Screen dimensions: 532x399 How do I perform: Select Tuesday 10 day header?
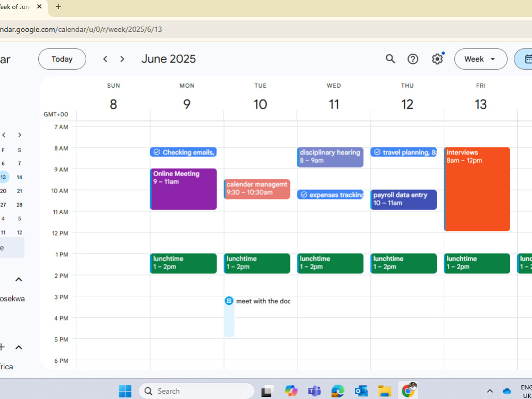tap(260, 104)
